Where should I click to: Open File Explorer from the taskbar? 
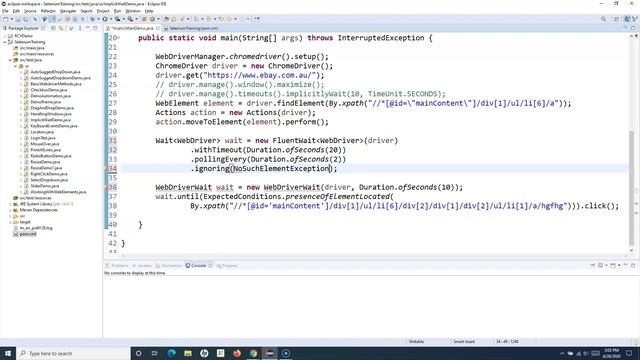(188, 353)
